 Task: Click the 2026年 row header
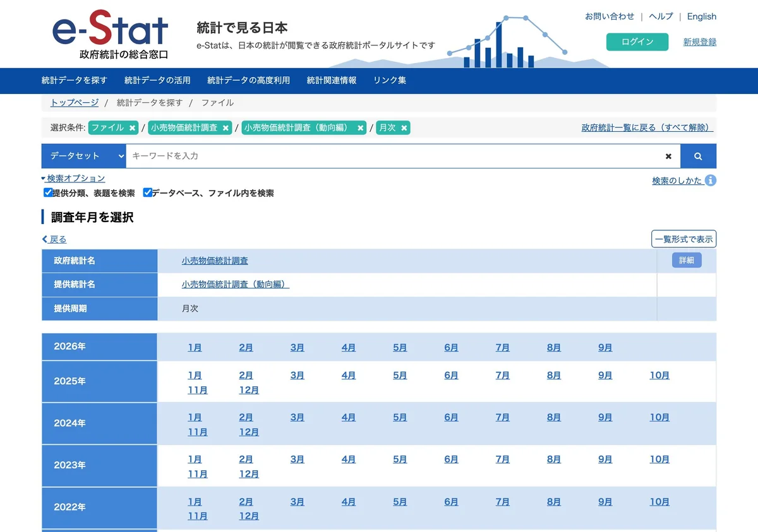point(99,347)
